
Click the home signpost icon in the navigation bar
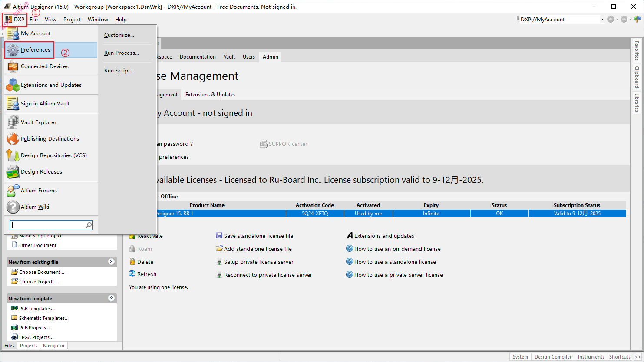click(637, 19)
